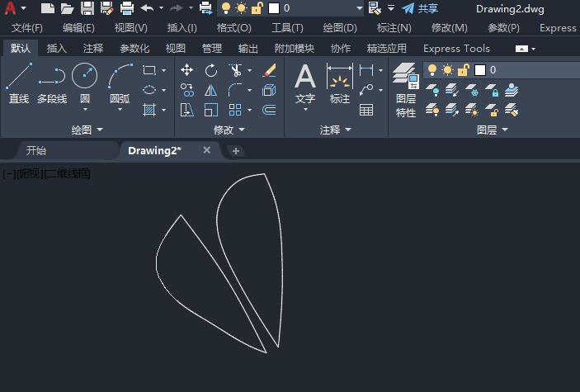Click the white color swatch in ribbon layer box
The width and height of the screenshot is (580, 392).
[479, 70]
